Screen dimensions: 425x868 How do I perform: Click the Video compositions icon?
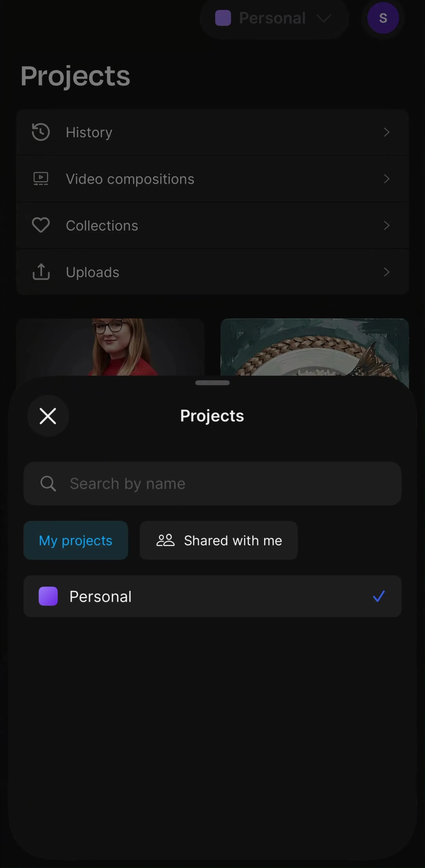pyautogui.click(x=41, y=179)
